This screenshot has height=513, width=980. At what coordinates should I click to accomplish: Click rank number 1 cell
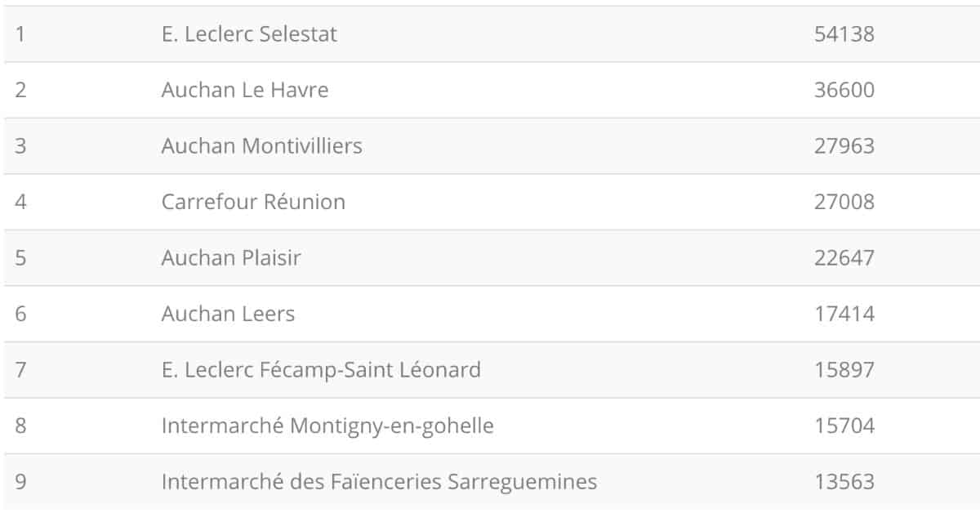point(20,34)
